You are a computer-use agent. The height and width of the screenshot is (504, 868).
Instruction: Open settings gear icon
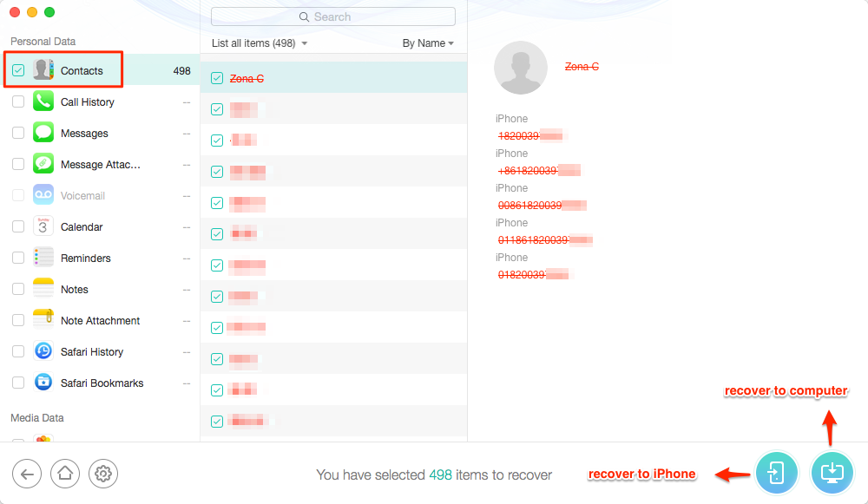pos(103,475)
